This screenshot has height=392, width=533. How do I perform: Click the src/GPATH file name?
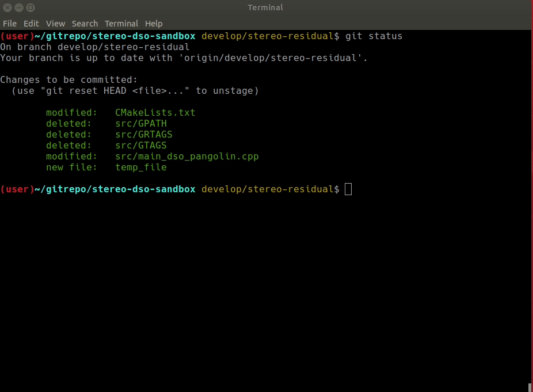[x=140, y=123]
